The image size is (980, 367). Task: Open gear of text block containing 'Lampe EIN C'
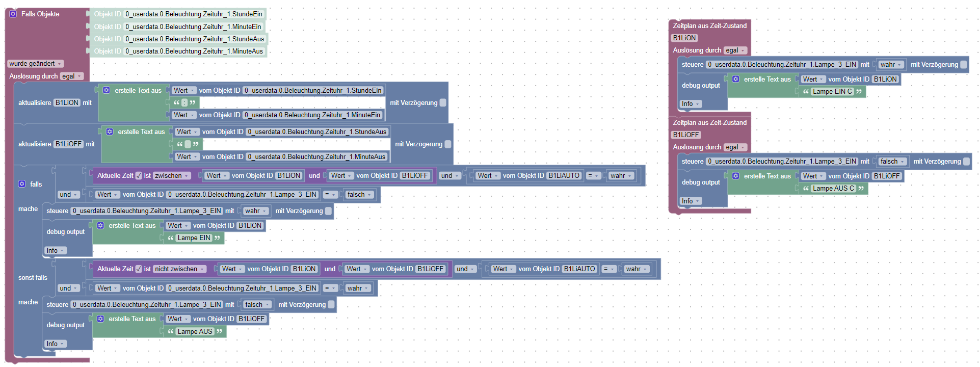pyautogui.click(x=736, y=79)
